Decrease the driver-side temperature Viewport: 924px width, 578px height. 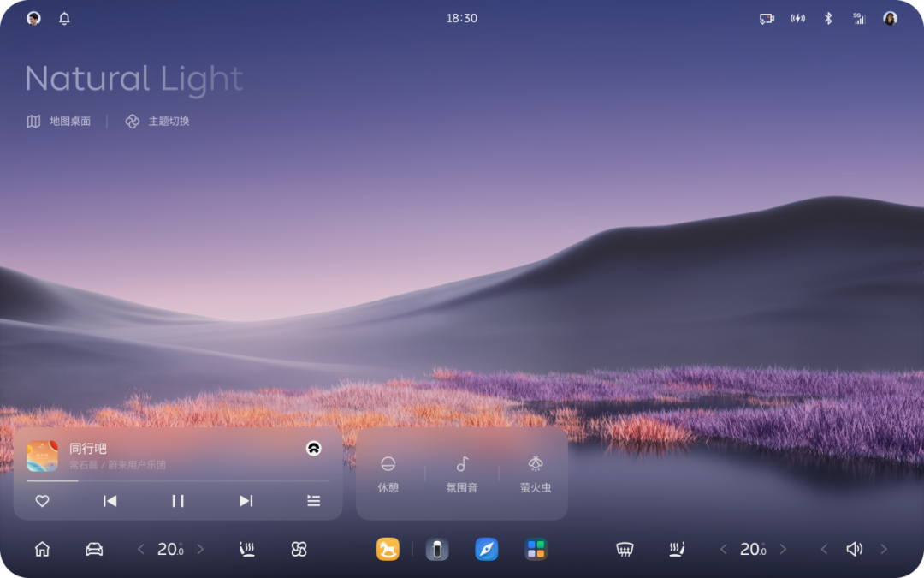coord(141,549)
